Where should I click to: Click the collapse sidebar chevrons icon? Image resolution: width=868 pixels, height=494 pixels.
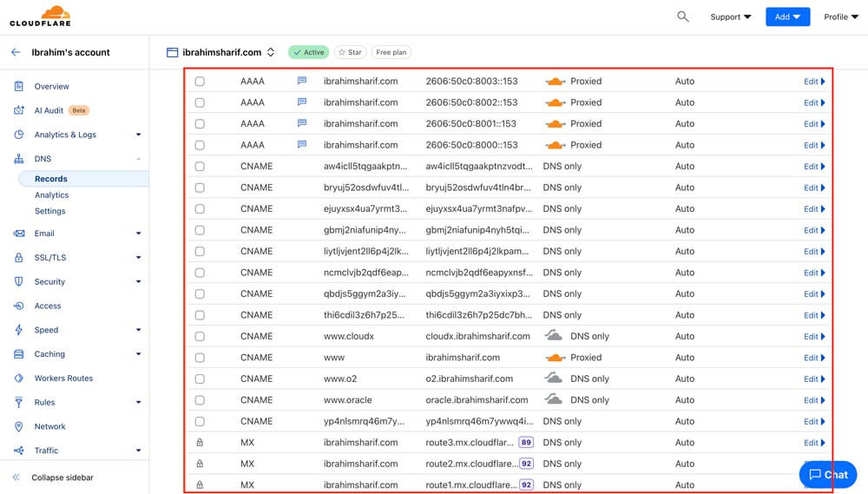tap(16, 478)
